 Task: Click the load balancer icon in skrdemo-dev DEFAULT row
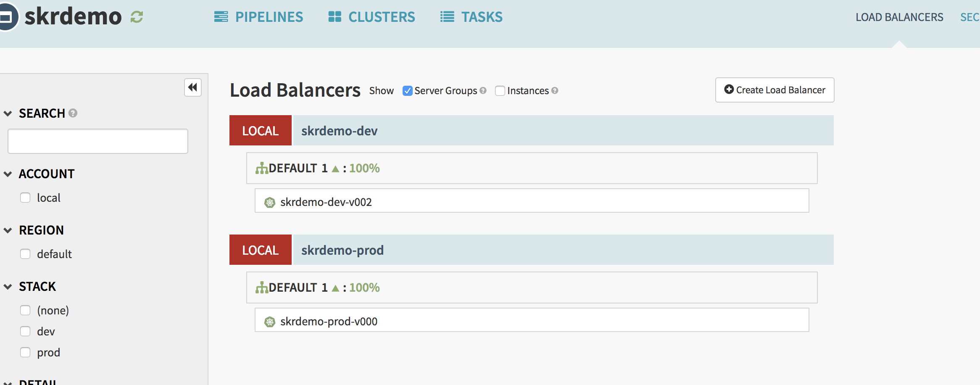pos(261,169)
